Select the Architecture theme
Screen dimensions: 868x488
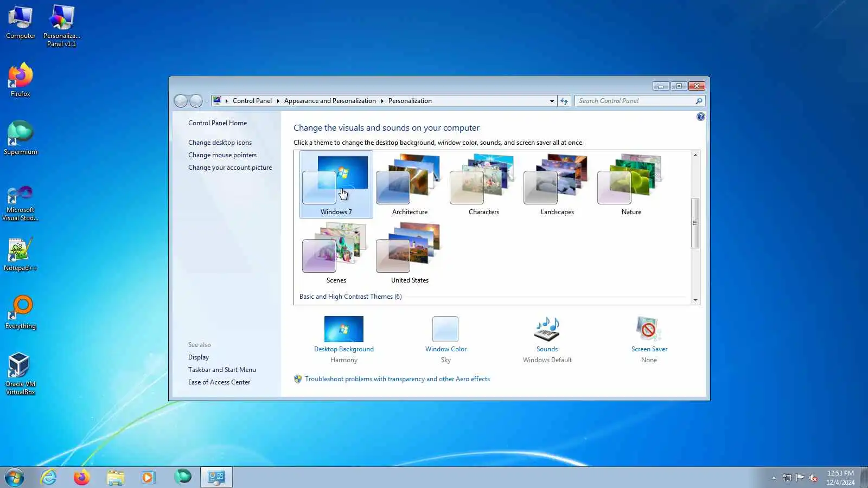tap(410, 185)
